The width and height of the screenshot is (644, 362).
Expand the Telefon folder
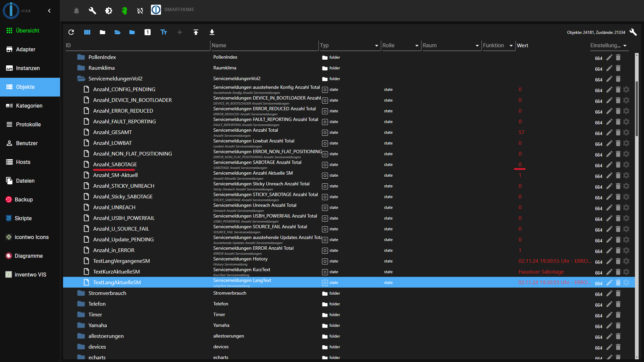[81, 304]
